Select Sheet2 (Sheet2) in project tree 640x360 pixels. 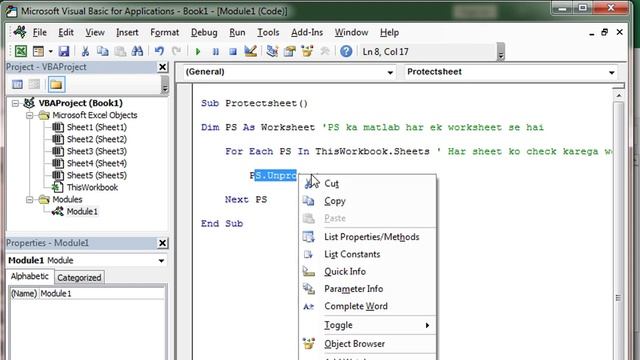[x=96, y=139]
